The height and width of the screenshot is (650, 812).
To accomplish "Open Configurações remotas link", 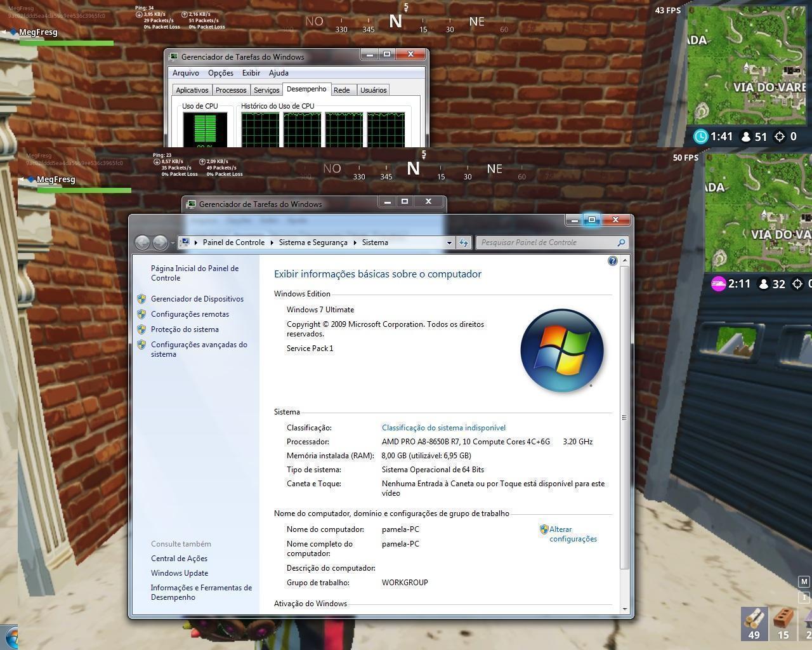I will [x=190, y=314].
